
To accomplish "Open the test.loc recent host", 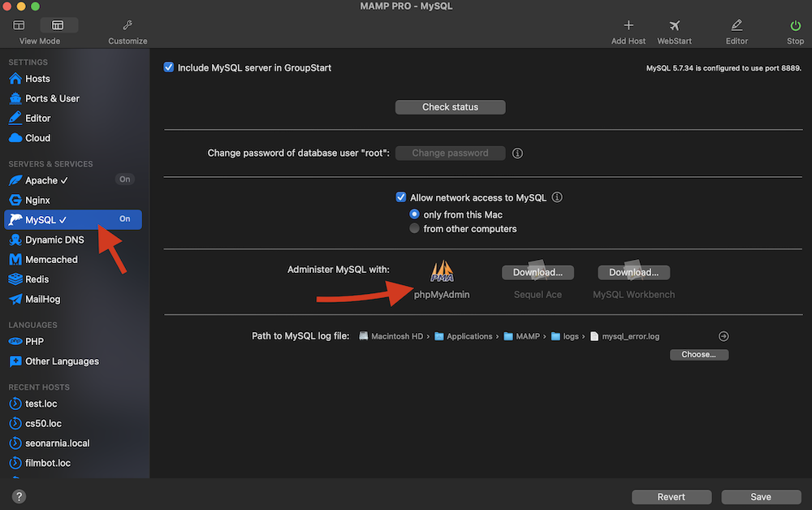I will coord(41,404).
